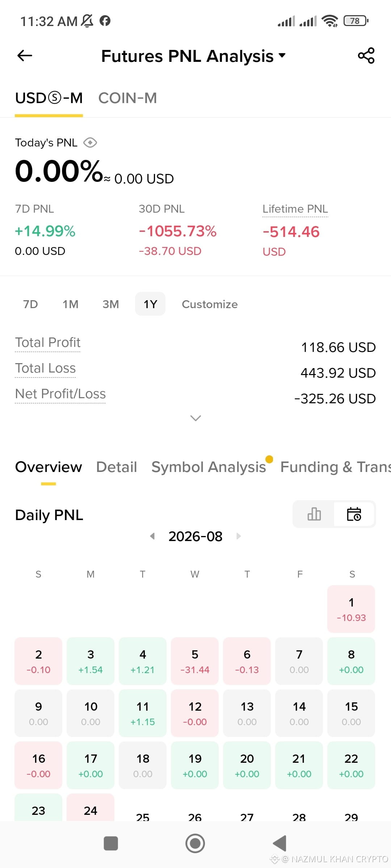Screen dimensions: 391x868
Task: Tap Android back triangle button
Action: [279, 843]
